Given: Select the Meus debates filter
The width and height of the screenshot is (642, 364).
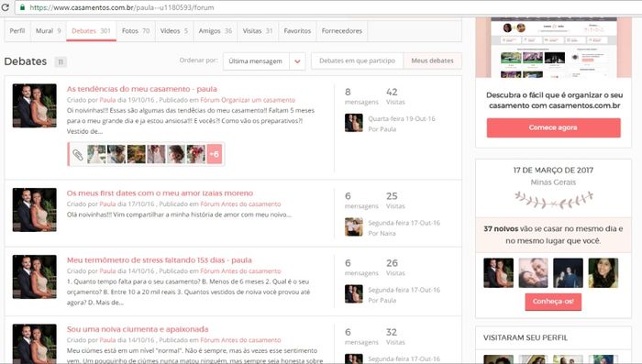Looking at the screenshot, I should point(432,61).
